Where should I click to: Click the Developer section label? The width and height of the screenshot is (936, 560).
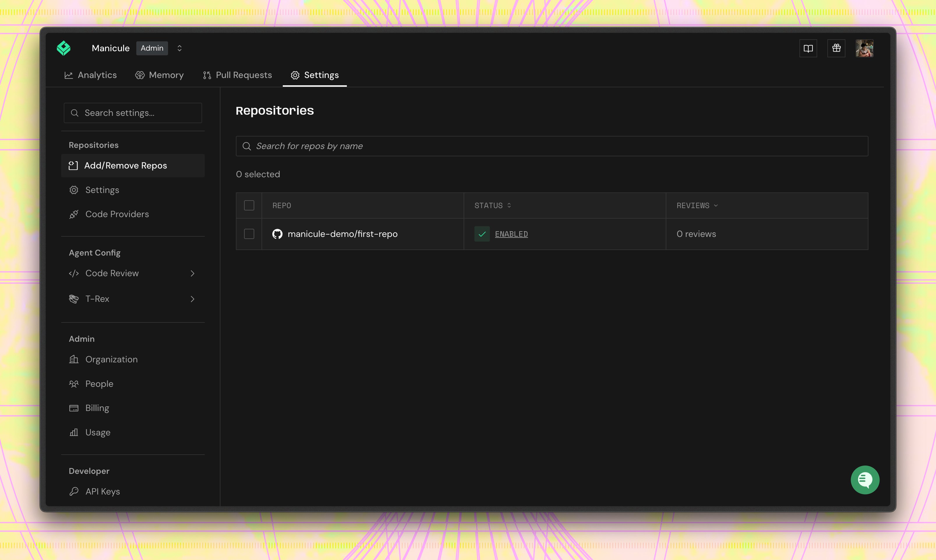(x=89, y=471)
